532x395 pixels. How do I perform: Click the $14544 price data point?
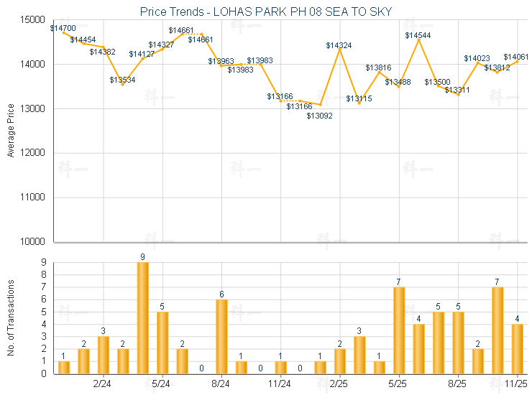coord(418,39)
